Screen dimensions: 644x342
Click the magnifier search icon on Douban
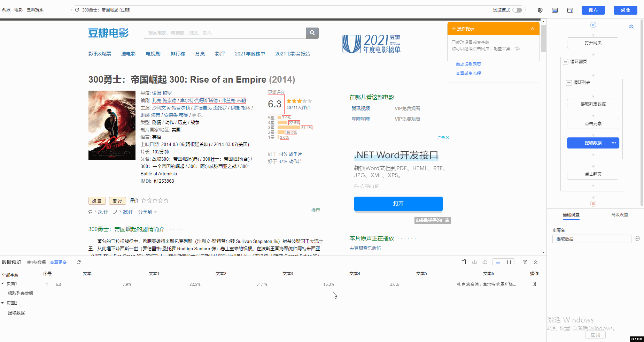point(312,33)
